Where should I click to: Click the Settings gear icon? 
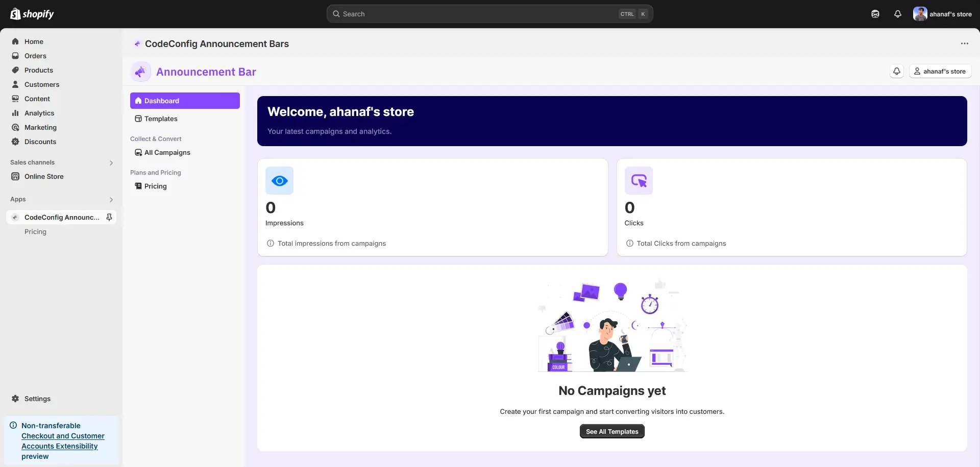point(15,399)
